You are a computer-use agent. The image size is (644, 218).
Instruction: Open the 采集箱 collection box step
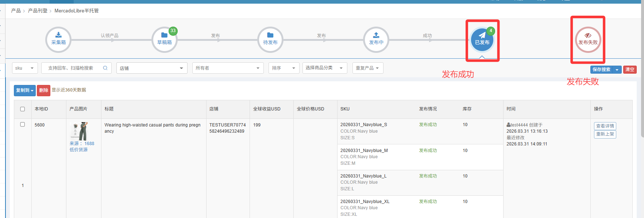pos(58,39)
